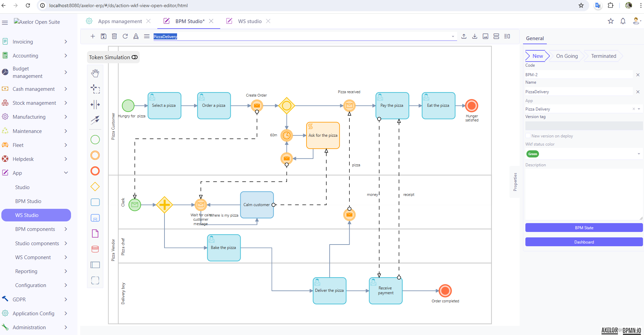The width and height of the screenshot is (644, 335).
Task: Close the WS studio tab
Action: (268, 21)
